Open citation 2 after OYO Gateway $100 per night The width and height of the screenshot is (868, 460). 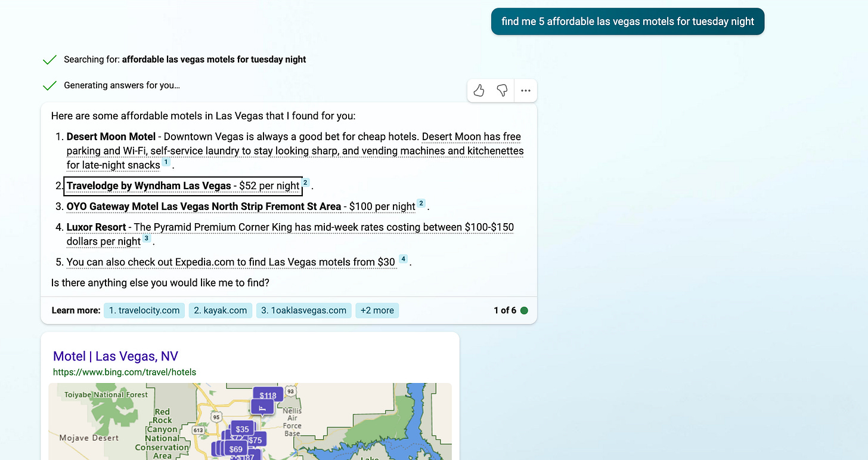point(421,203)
